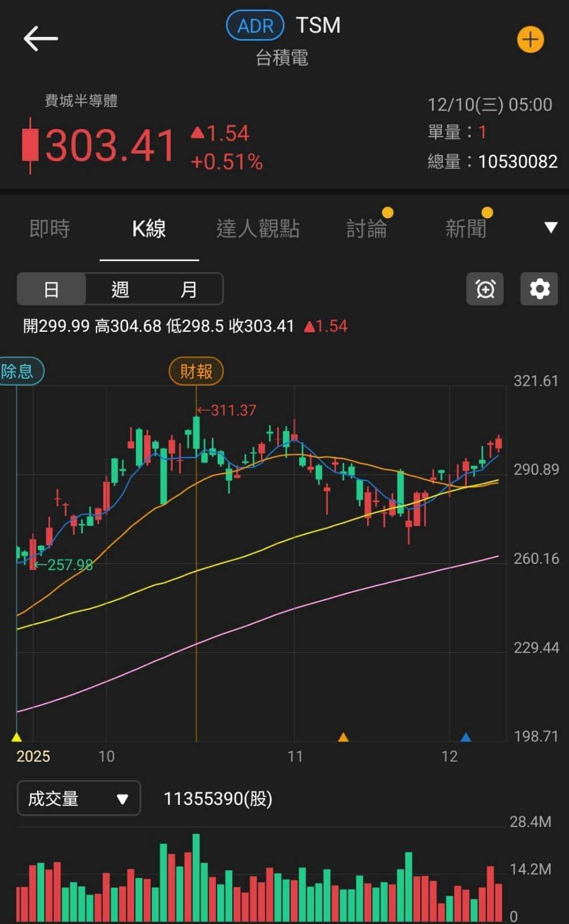Tap the 台積電 stock name
This screenshot has width=569, height=924.
coord(282,58)
